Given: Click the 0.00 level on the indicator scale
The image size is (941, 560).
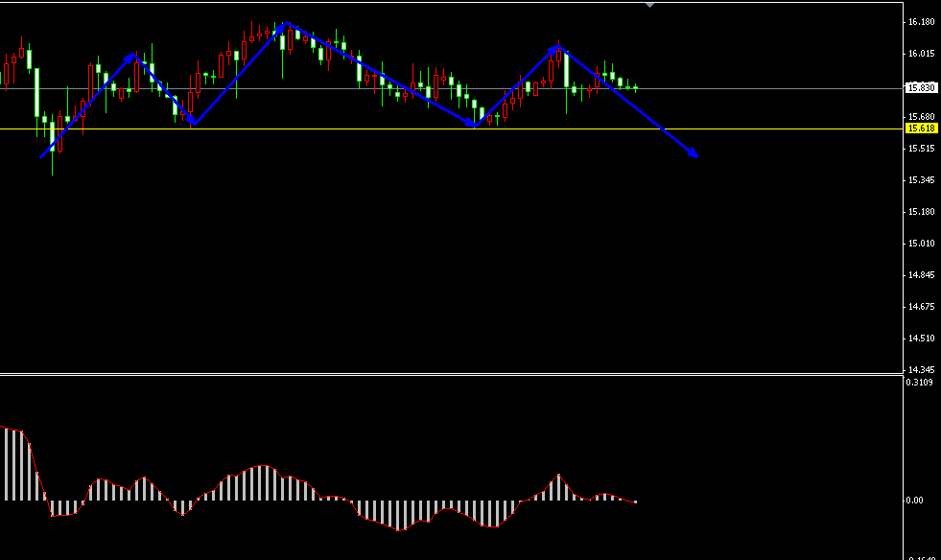Looking at the screenshot, I should click(x=914, y=501).
